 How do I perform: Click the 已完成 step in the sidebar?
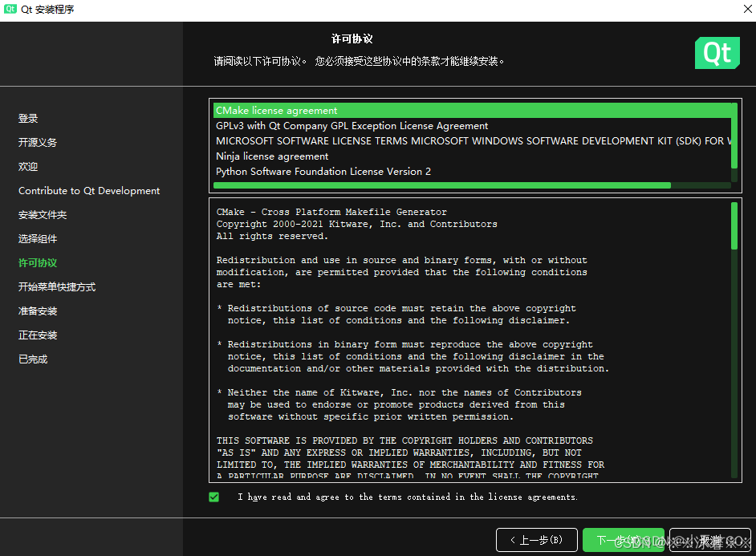33,359
